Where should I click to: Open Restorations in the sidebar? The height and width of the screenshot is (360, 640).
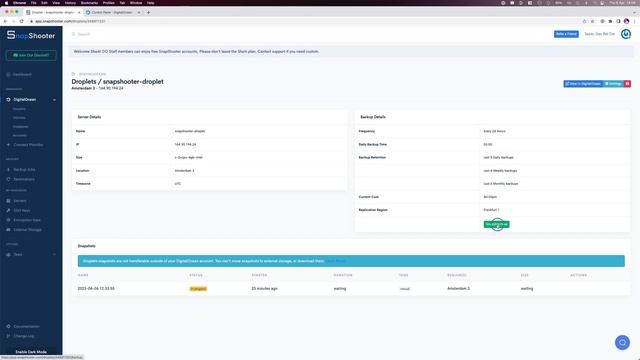(24, 179)
